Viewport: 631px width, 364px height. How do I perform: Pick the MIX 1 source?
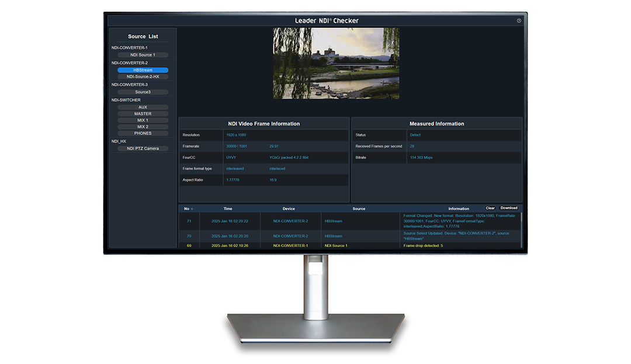pyautogui.click(x=143, y=120)
